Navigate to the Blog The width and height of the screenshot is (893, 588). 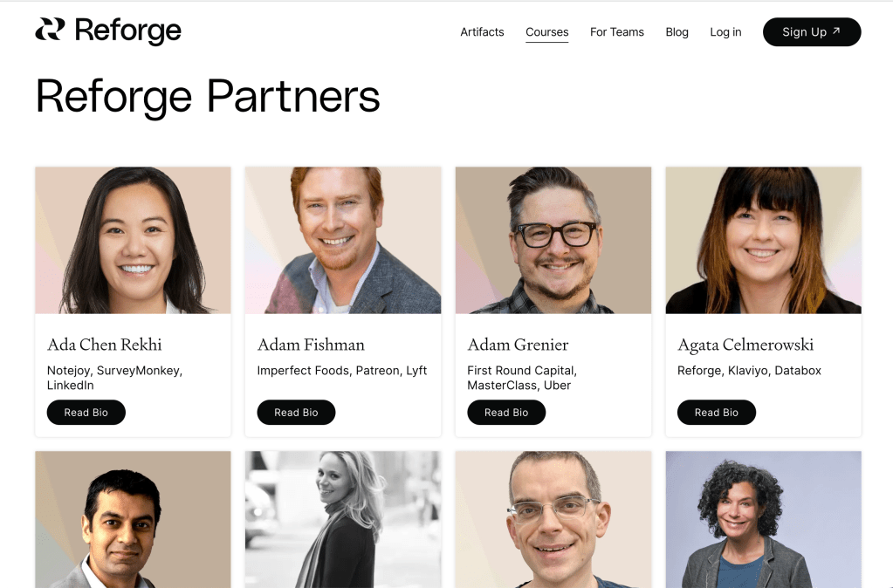click(677, 32)
